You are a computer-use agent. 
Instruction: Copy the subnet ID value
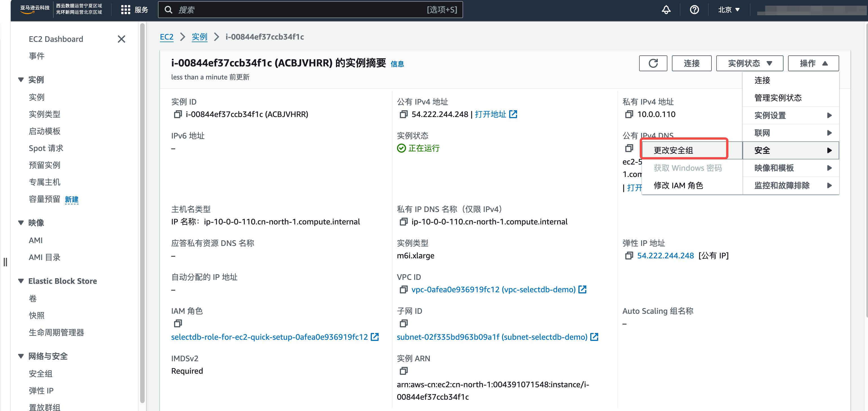tap(403, 323)
